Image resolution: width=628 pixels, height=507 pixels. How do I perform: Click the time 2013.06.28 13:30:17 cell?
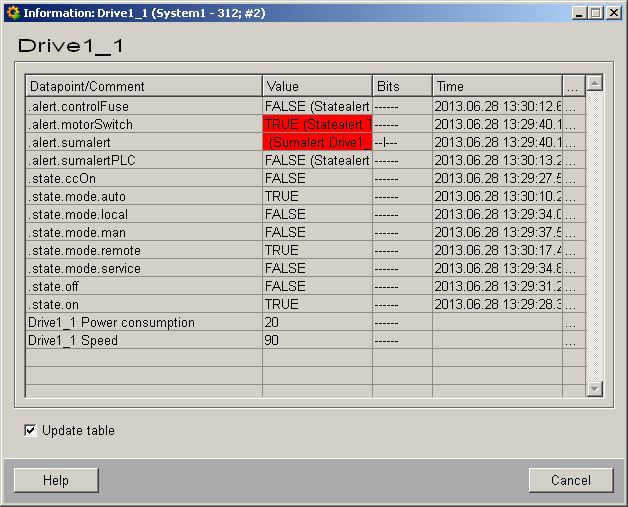[x=497, y=250]
